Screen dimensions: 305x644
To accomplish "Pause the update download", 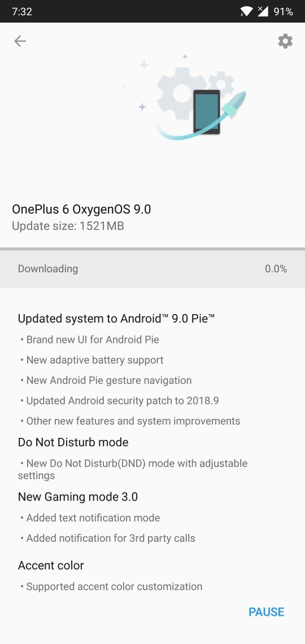I will (267, 612).
